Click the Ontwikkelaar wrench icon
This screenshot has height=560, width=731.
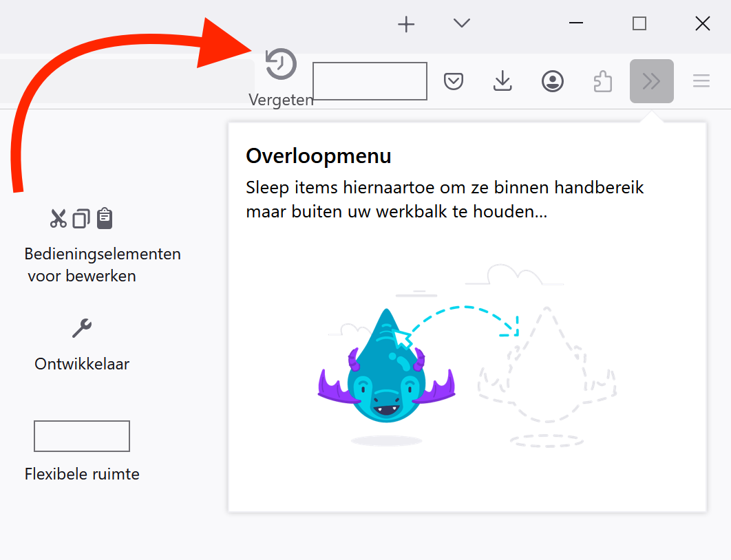click(82, 328)
